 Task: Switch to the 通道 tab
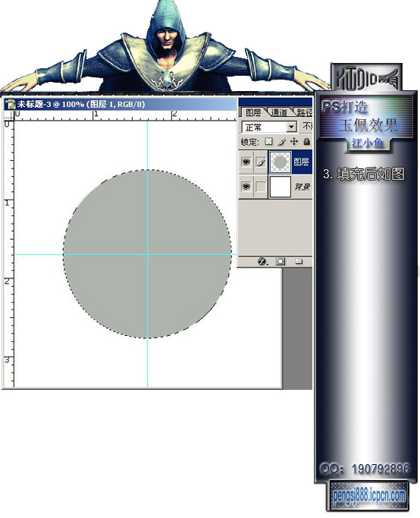tap(279, 112)
